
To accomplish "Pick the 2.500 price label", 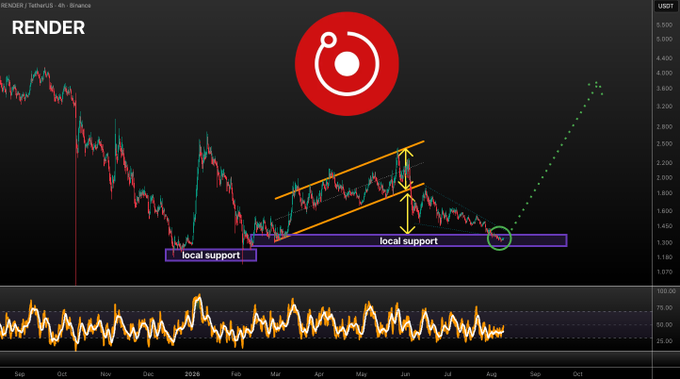I will [x=664, y=144].
